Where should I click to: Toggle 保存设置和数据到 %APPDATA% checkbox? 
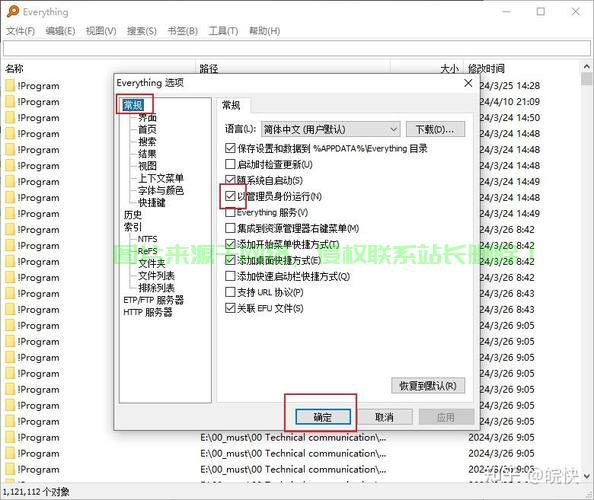point(230,148)
